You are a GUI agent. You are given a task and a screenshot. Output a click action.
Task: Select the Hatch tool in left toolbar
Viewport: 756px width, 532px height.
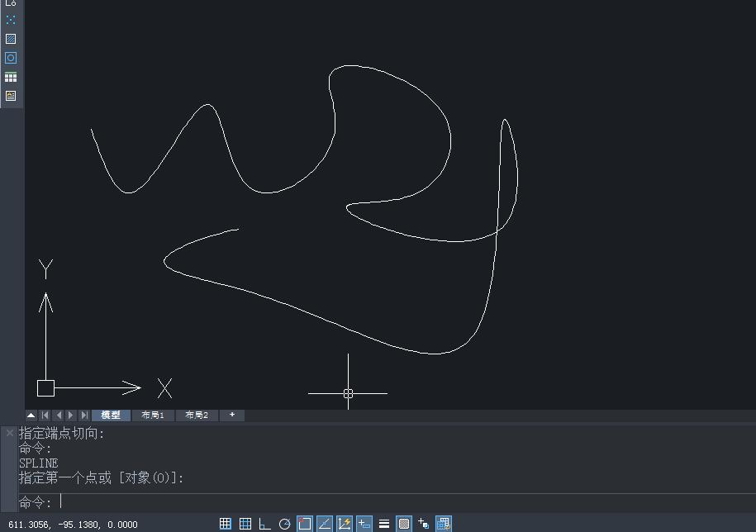point(11,39)
